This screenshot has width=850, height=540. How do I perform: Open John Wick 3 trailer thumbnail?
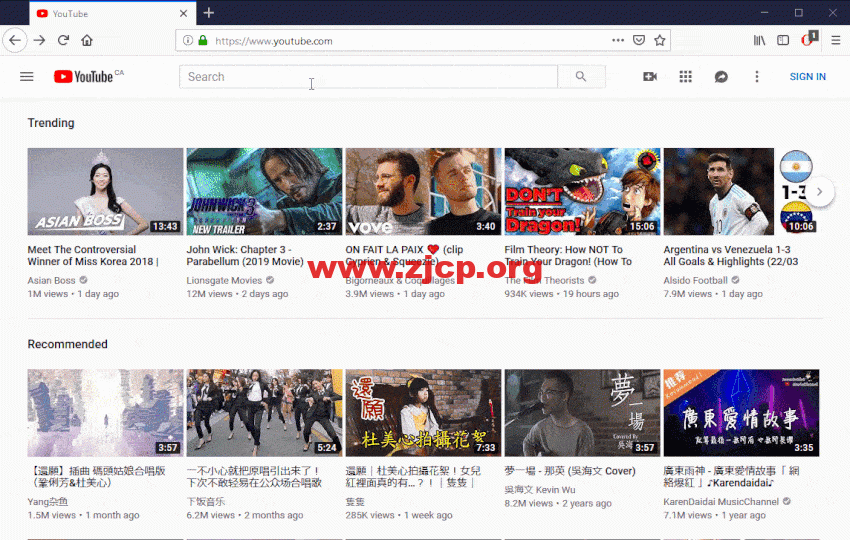(265, 191)
